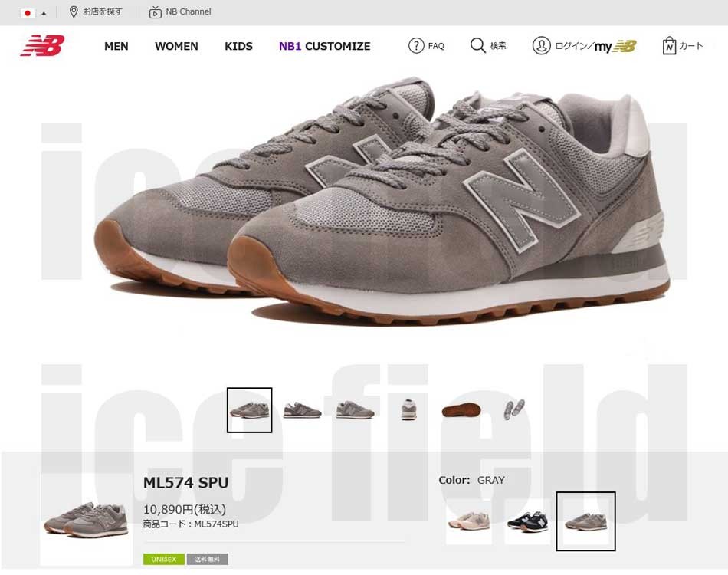The width and height of the screenshot is (728, 575).
Task: Click the New Balance logo
Action: [42, 45]
